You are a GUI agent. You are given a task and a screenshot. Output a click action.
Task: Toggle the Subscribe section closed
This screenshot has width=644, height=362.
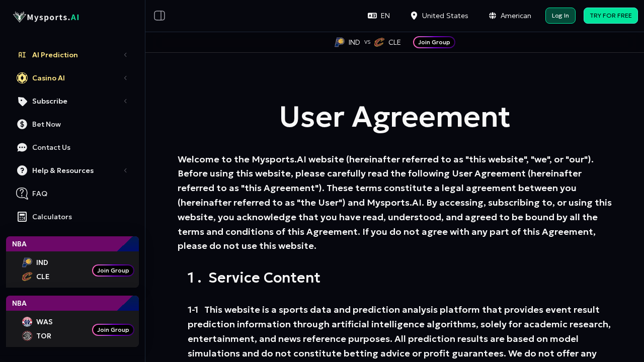(x=125, y=101)
